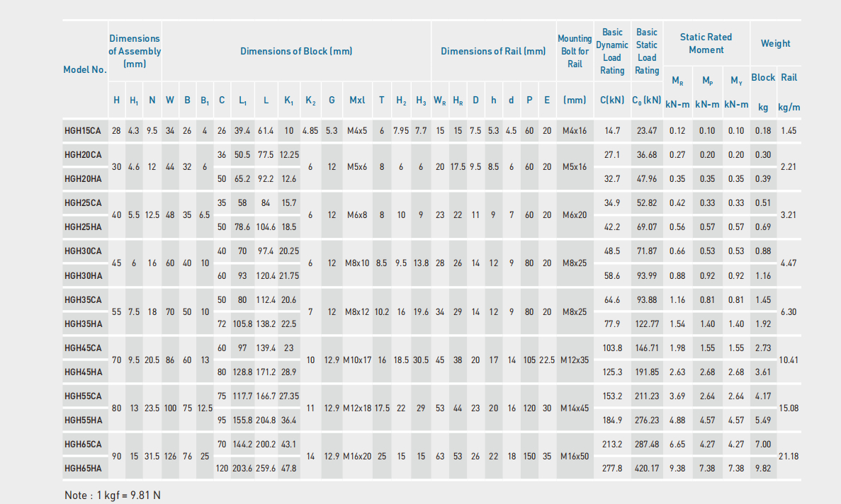Click dynamic load value '103.8'
Image resolution: width=841 pixels, height=504 pixels.
tap(612, 348)
